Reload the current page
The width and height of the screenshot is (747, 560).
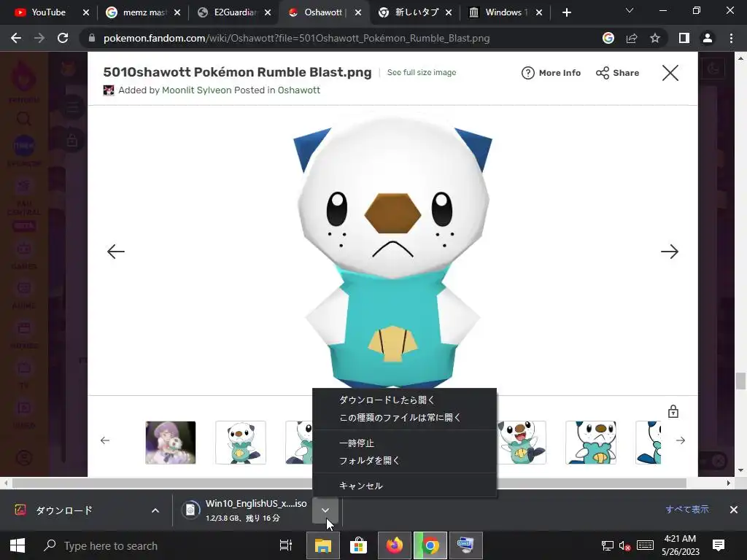63,38
